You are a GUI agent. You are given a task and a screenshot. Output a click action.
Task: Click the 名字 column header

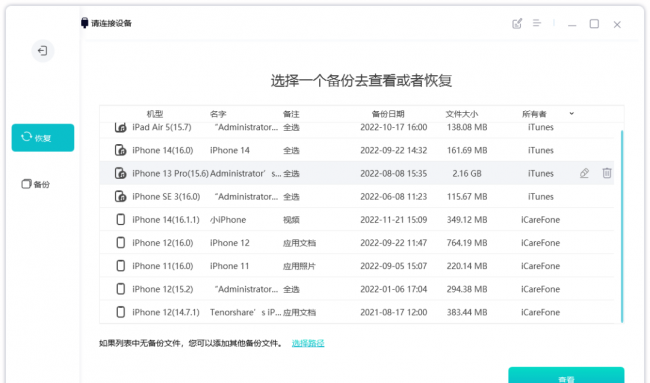(218, 114)
